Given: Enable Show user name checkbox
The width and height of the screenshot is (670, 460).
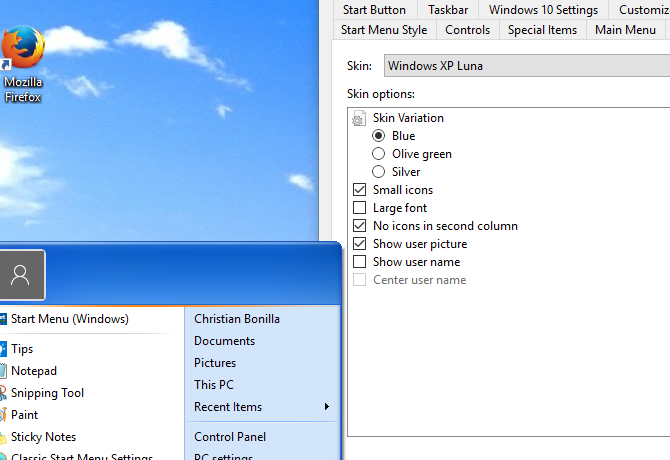Looking at the screenshot, I should (x=359, y=261).
